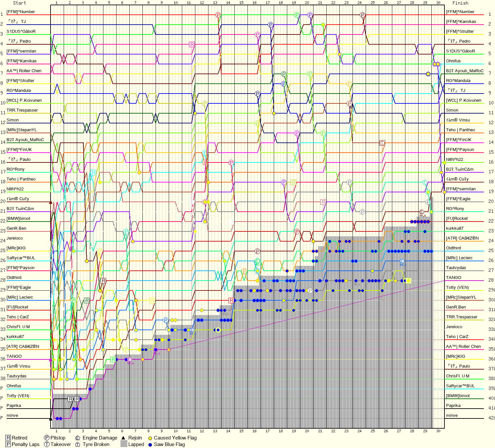The width and height of the screenshot is (495, 448).
Task: Click the yellow Retired marker on lap 19, row 18
Action: point(293,182)
